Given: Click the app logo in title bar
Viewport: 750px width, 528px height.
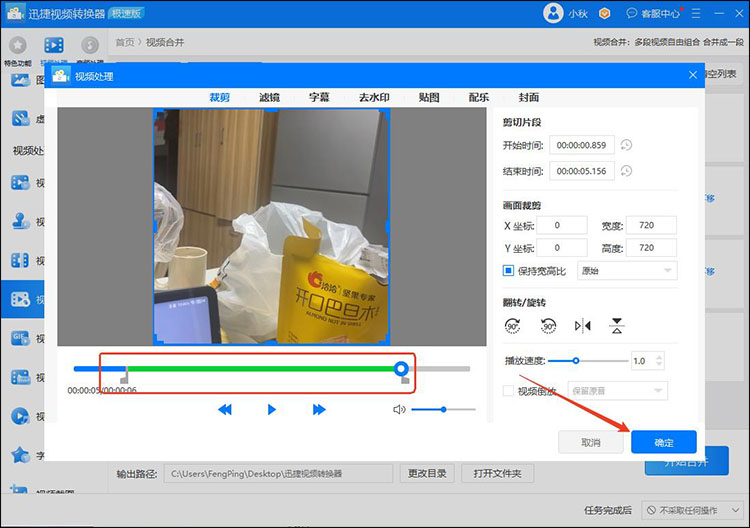Looking at the screenshot, I should (x=15, y=13).
